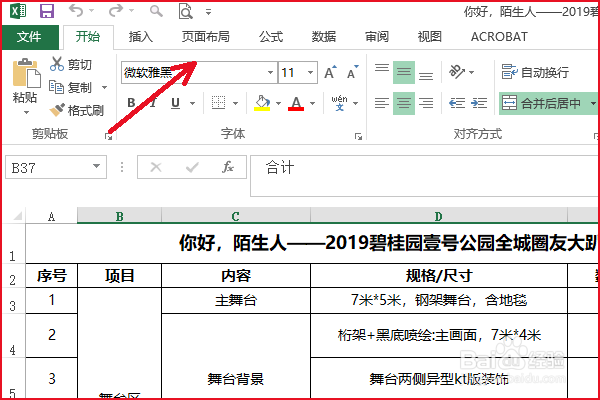Screen dimensions: 600x400
Task: Apply red font color A
Action: 296,103
